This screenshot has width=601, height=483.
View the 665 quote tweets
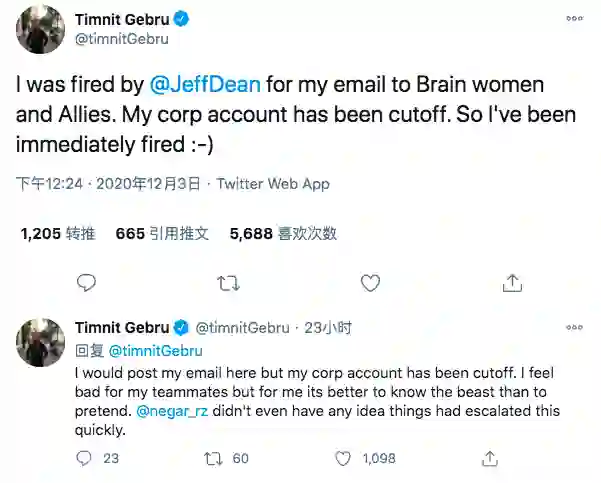162,233
